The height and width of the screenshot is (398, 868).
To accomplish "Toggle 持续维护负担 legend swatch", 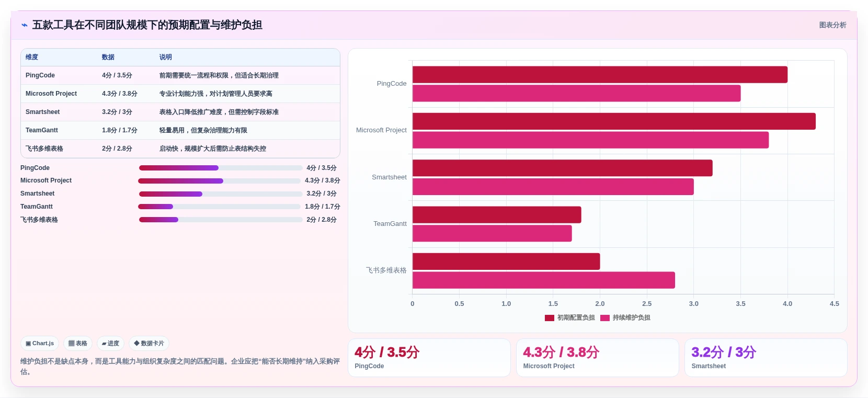I will coord(605,317).
